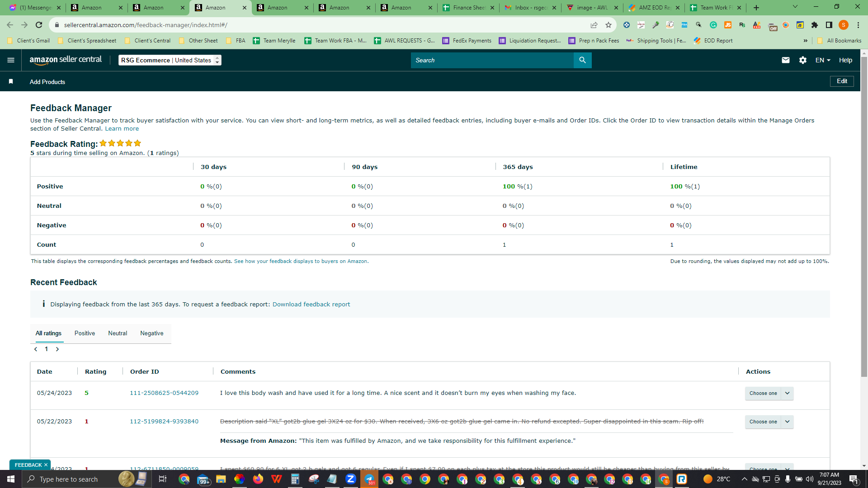Image resolution: width=868 pixels, height=488 pixels.
Task: Go to previous feedback page arrow
Action: coord(36,349)
